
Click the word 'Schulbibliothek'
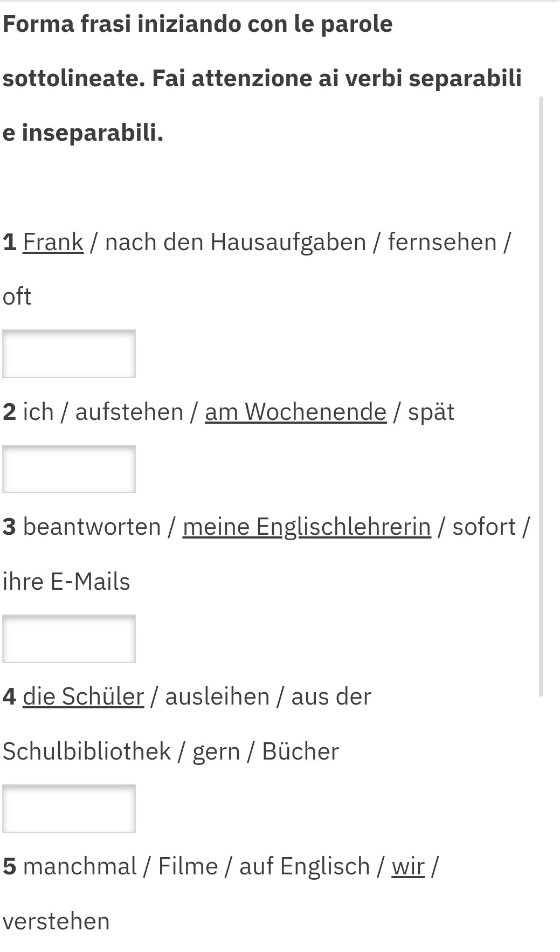click(x=86, y=751)
